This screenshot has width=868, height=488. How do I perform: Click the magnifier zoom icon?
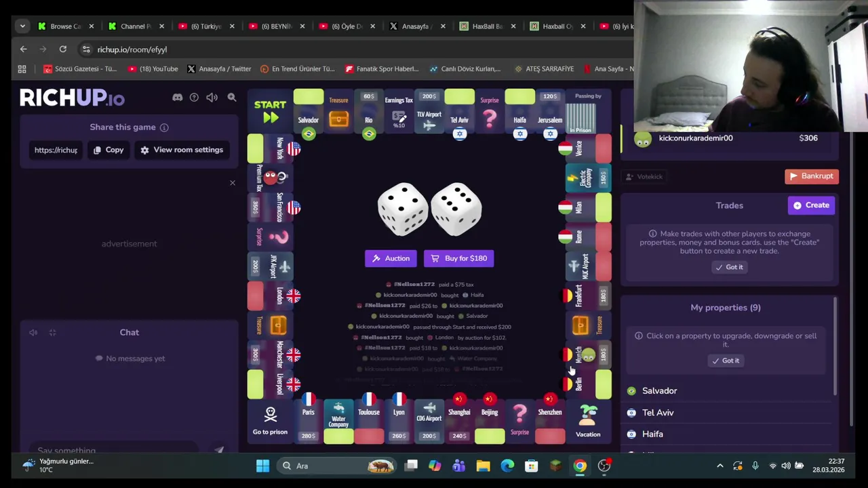tap(232, 98)
